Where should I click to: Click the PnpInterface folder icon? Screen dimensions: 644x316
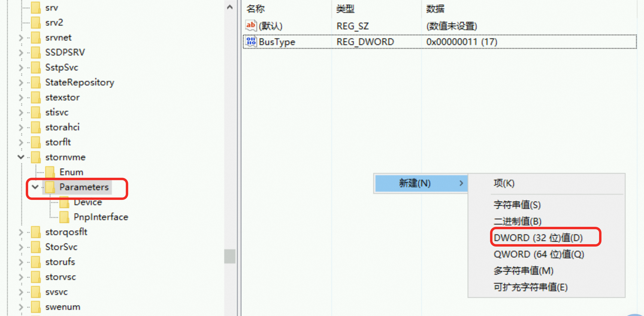[64, 217]
